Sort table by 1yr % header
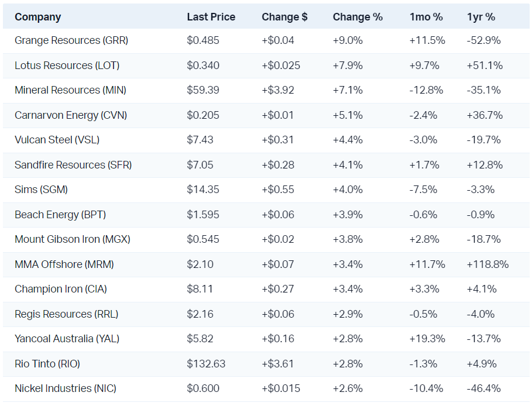Viewport: 532px width, 406px height. [481, 17]
